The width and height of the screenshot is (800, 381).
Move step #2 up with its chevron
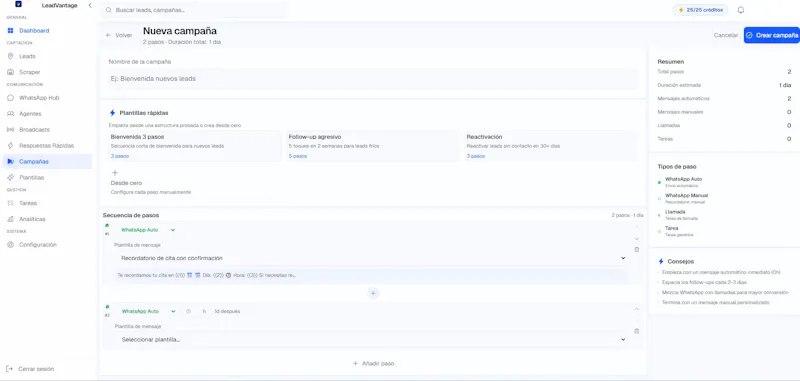(x=636, y=309)
